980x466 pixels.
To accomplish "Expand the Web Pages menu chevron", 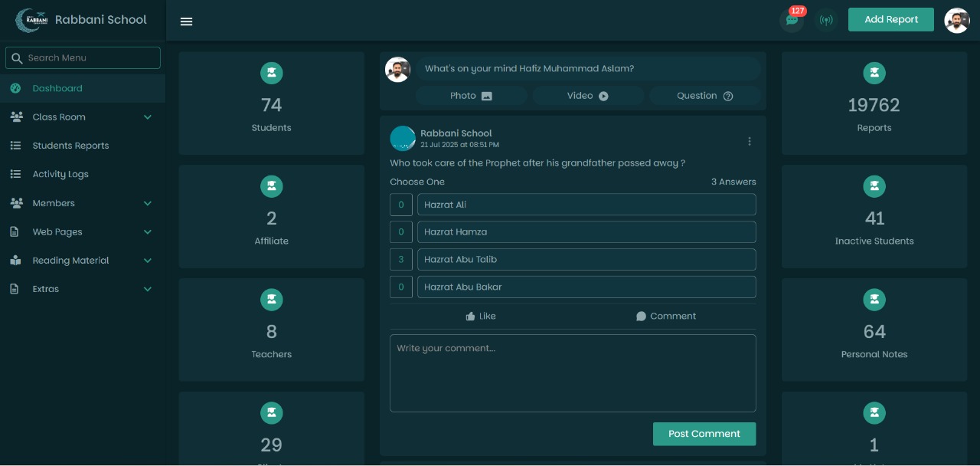I will pos(148,231).
